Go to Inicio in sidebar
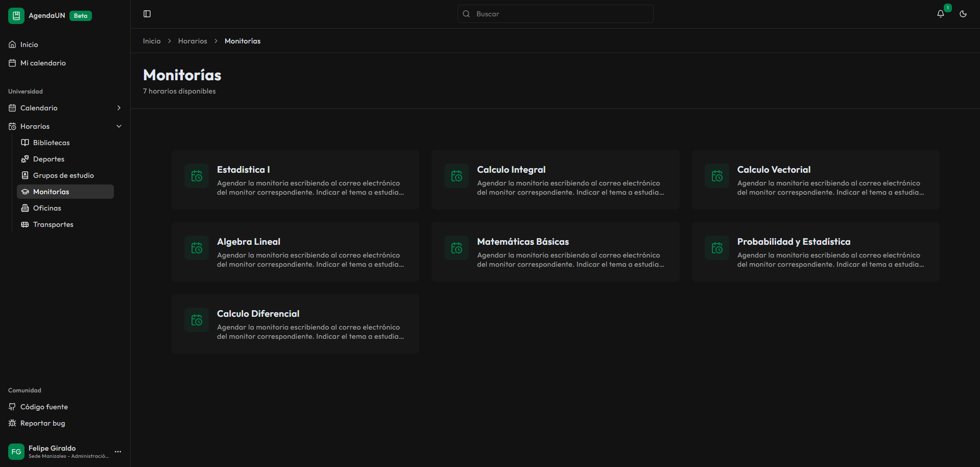This screenshot has height=467, width=980. pos(65,44)
